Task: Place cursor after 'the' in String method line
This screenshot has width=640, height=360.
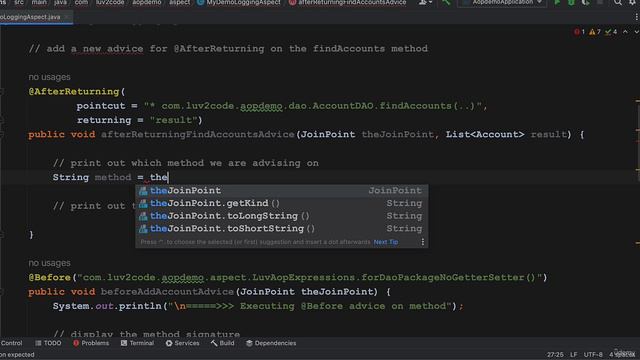Action: (x=169, y=178)
